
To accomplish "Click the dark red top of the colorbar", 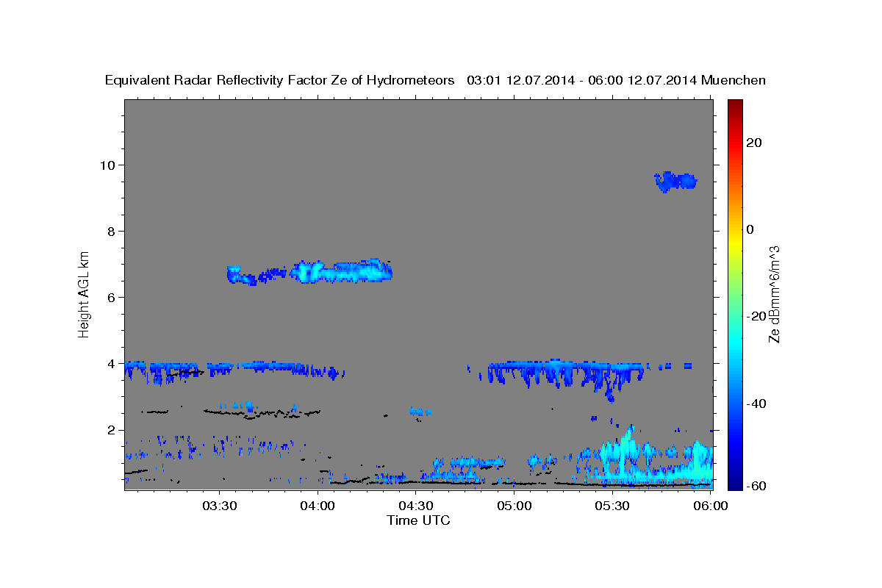I will click(x=734, y=107).
